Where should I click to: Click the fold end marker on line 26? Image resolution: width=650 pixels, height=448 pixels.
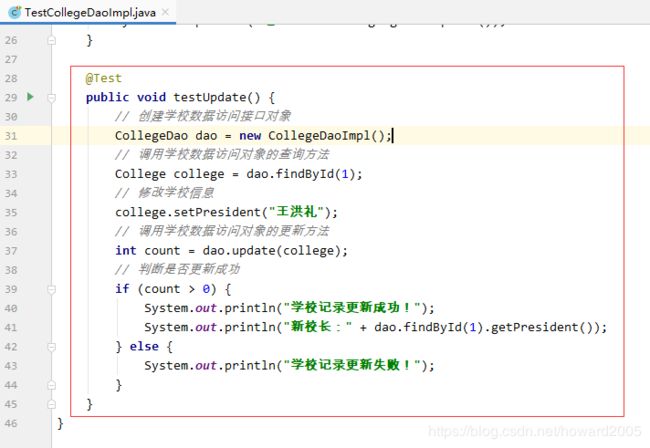click(52, 41)
